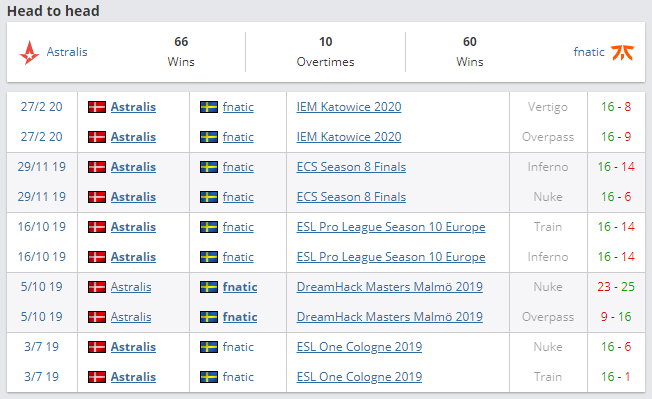The height and width of the screenshot is (399, 652).
Task: Open ESL Pro League Season 10 Europe Train link
Action: pyautogui.click(x=391, y=227)
